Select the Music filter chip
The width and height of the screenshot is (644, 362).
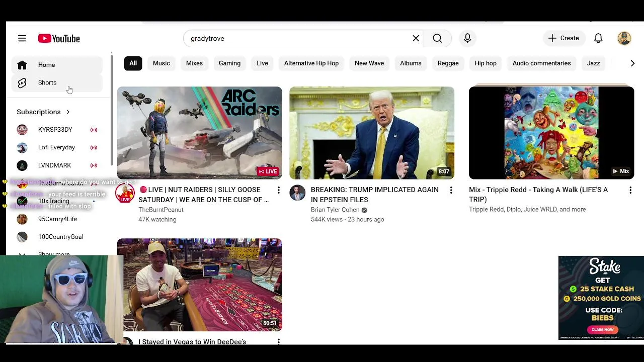tap(162, 63)
